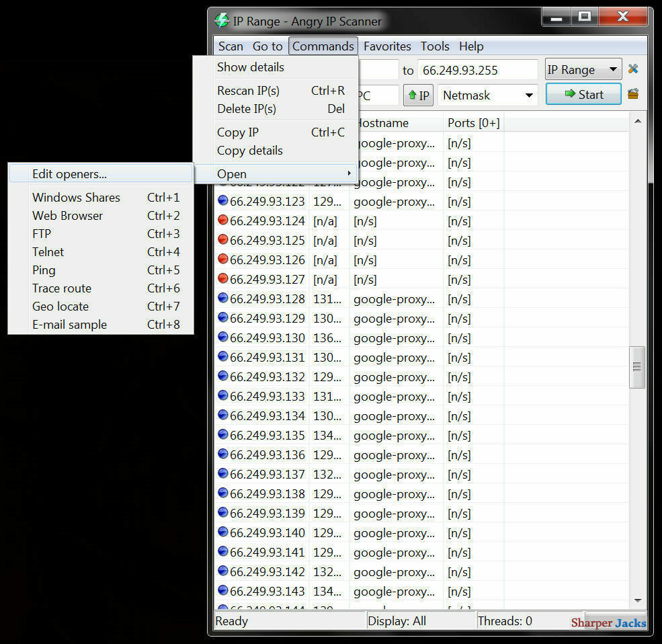Viewport: 662px width, 644px height.
Task: Click red status dot for 66.249.93.127
Action: click(x=223, y=279)
